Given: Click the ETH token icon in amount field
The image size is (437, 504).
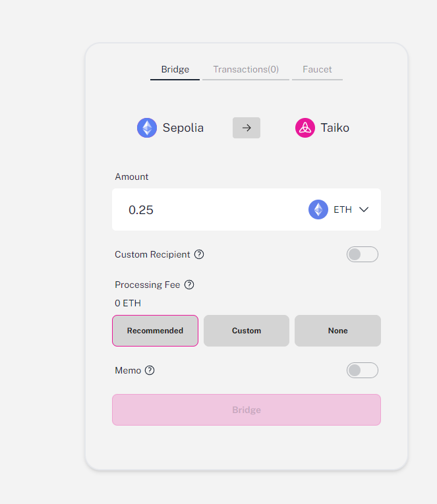Looking at the screenshot, I should point(318,210).
